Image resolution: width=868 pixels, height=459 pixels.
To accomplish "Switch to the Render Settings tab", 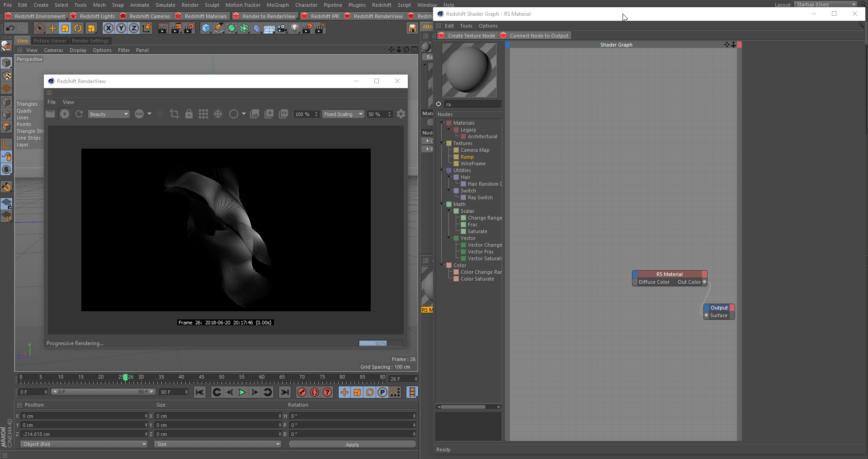I will pos(90,41).
